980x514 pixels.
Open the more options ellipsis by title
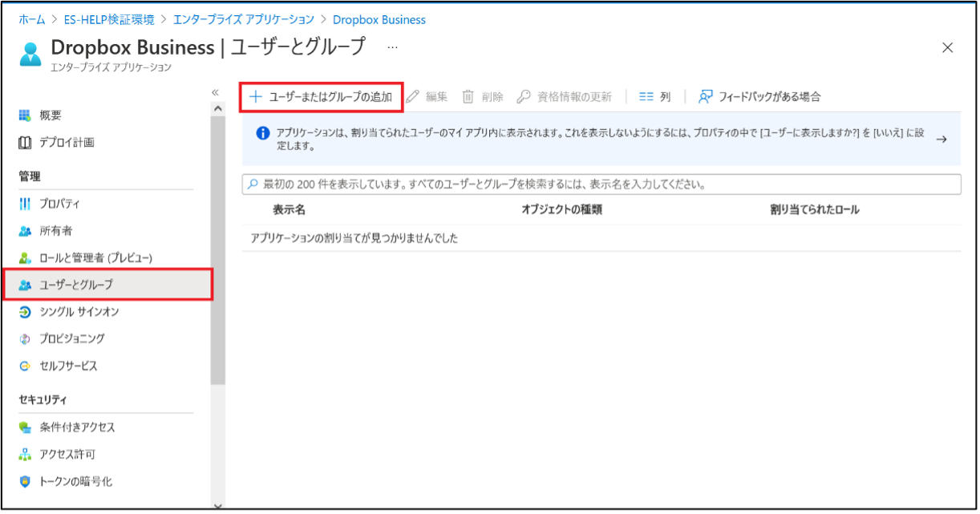point(392,47)
